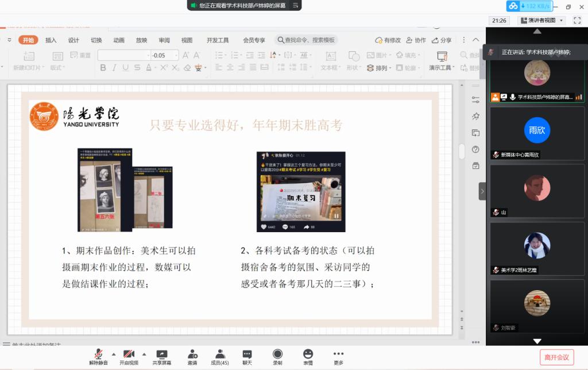Open the chat panel
This screenshot has width=588, height=370.
click(x=247, y=354)
